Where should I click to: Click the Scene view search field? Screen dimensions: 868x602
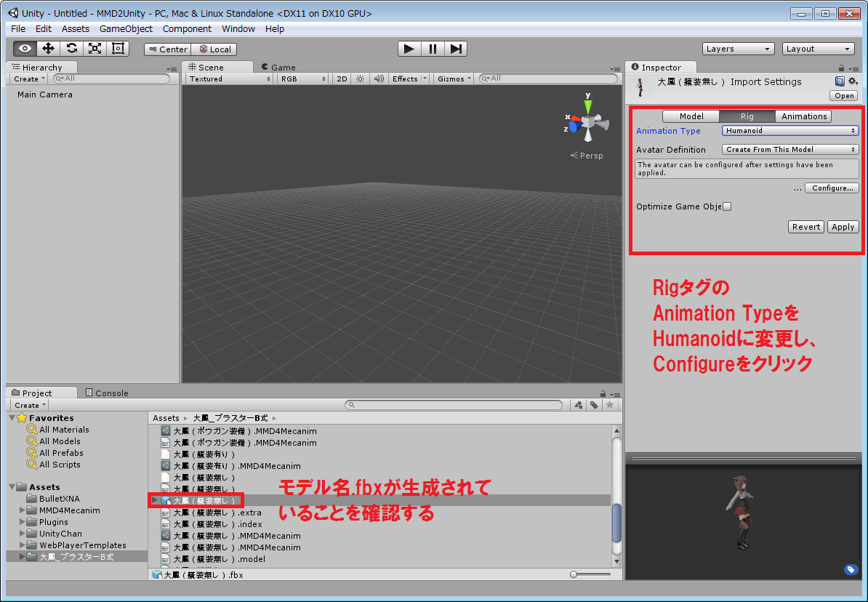click(548, 79)
